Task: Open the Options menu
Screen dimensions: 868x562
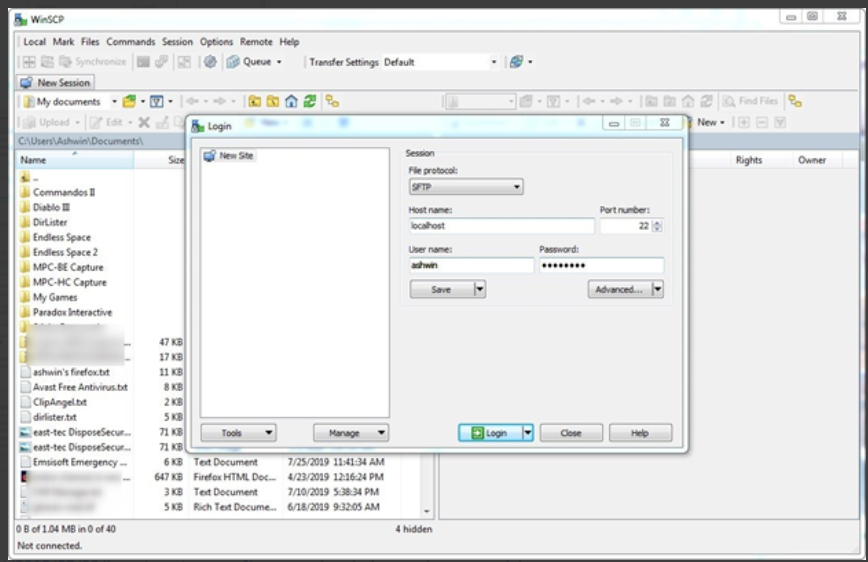Action: [216, 42]
